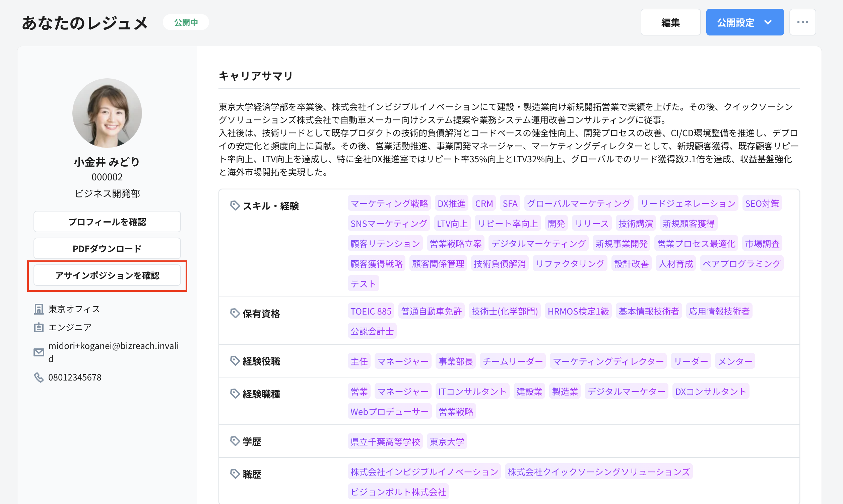Click the tag icon beside 経験役職

click(x=235, y=361)
